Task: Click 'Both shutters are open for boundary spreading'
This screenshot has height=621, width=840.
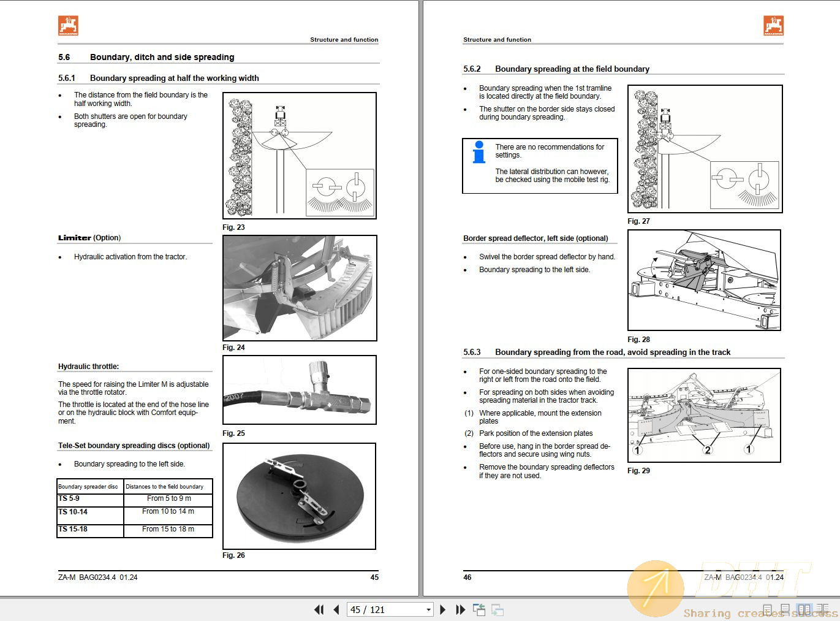Action: point(131,120)
